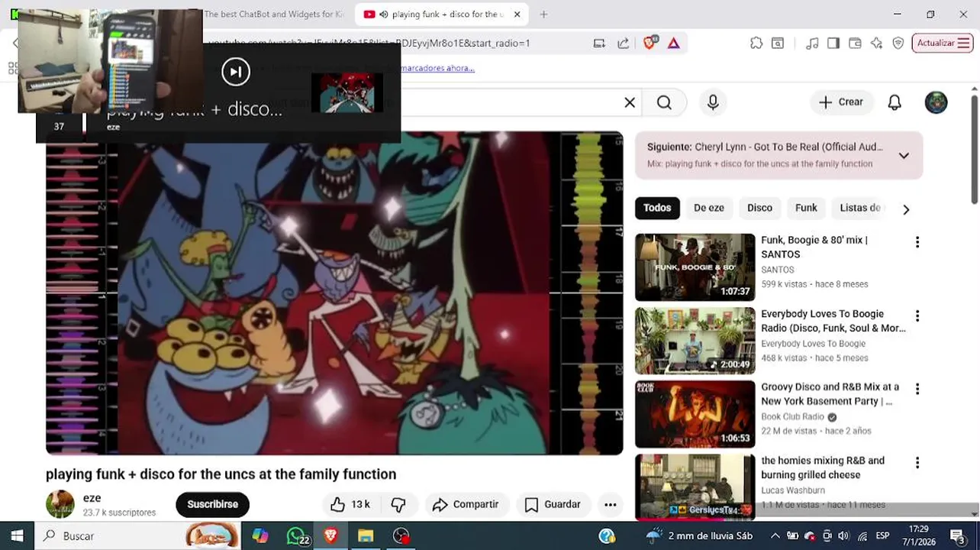Toggle the browser sidebar panel icon

(833, 43)
